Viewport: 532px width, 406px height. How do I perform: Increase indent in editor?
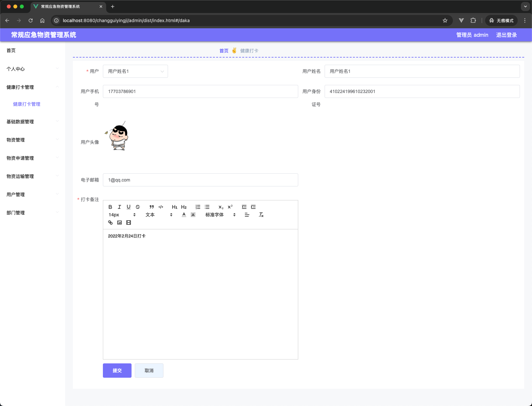253,207
